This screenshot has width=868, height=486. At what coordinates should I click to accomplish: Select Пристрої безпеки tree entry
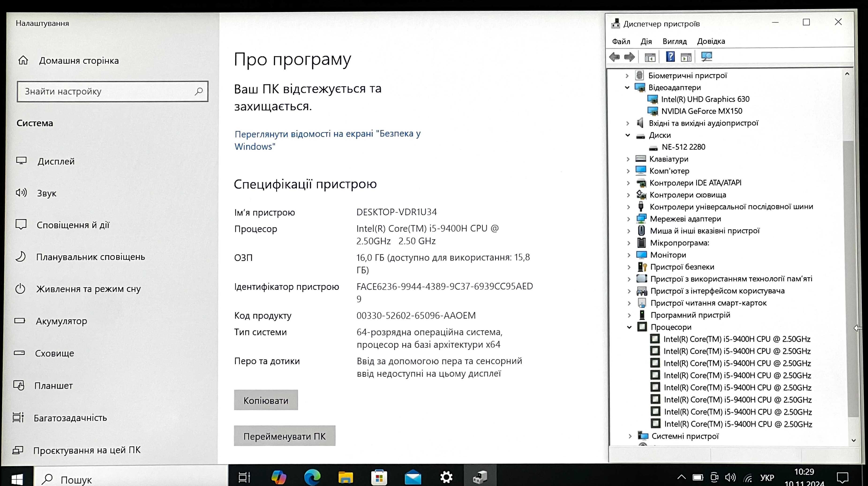coord(682,267)
